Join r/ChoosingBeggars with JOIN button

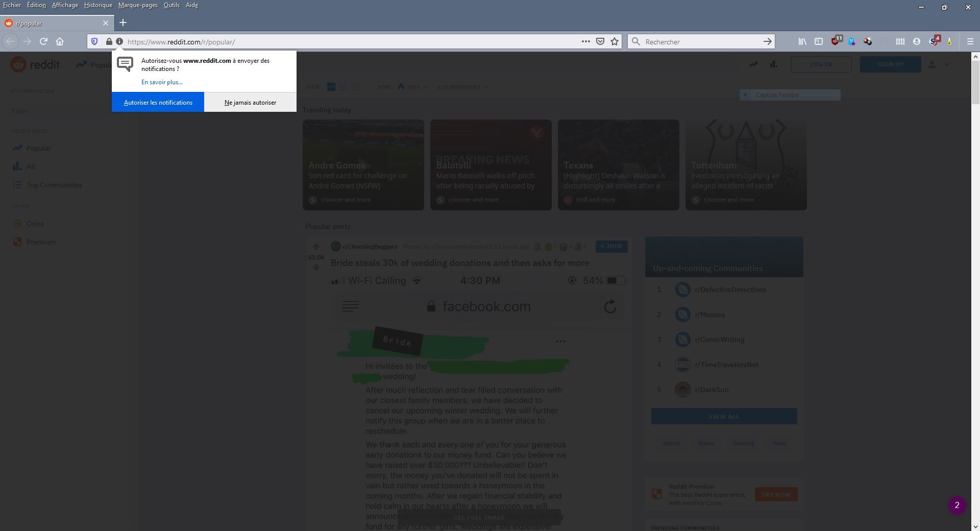click(x=611, y=246)
